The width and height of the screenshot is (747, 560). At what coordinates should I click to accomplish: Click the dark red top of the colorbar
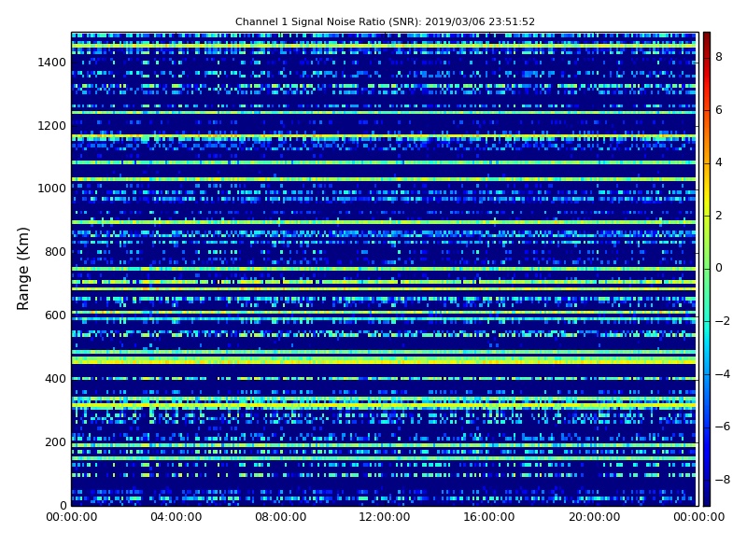click(707, 40)
